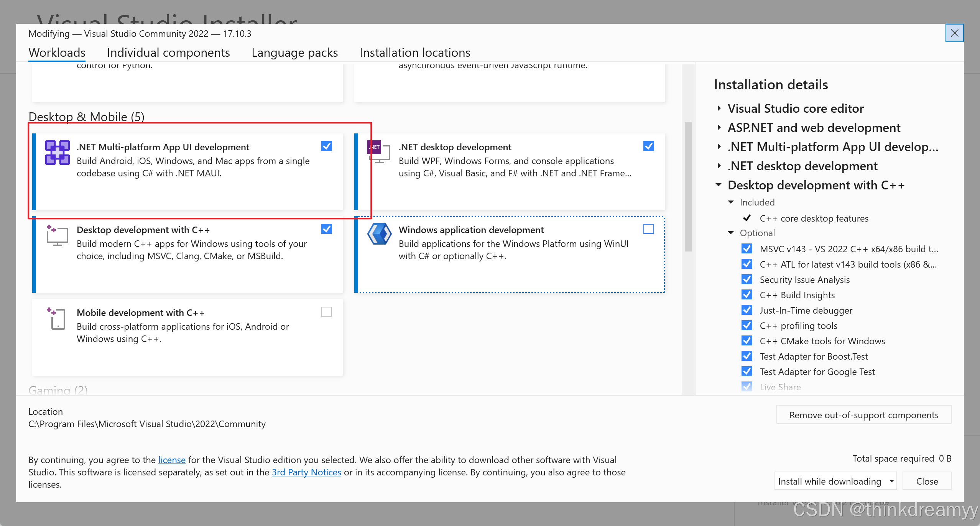Click the workloads list vertical scrollbar thumb
Viewport: 980px width, 526px height.
point(688,187)
